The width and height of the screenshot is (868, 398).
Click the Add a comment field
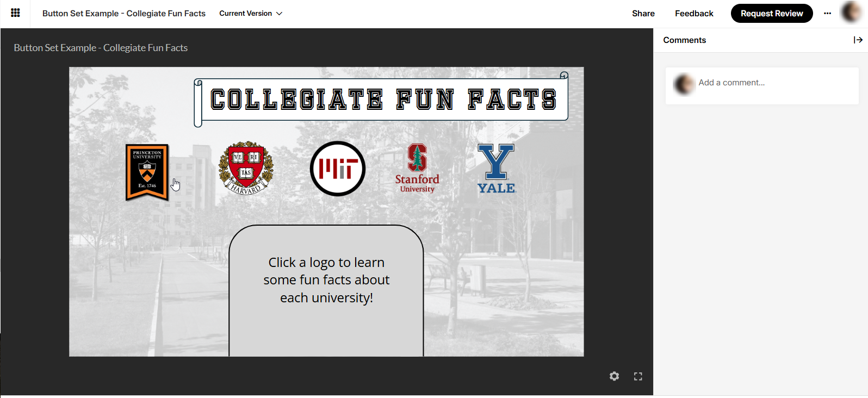point(762,85)
